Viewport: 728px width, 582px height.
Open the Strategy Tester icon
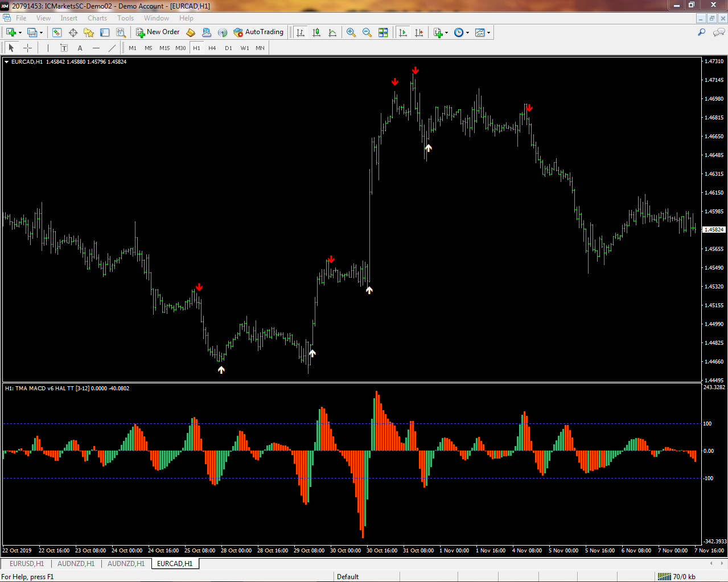pos(121,32)
